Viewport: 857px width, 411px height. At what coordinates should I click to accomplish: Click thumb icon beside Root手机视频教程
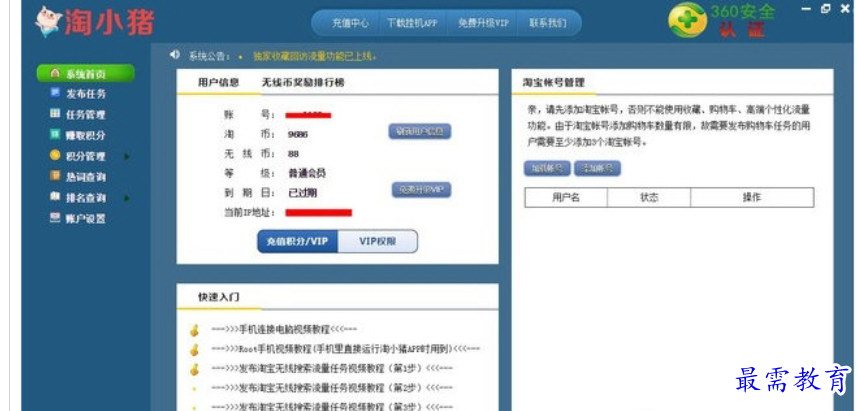[193, 349]
